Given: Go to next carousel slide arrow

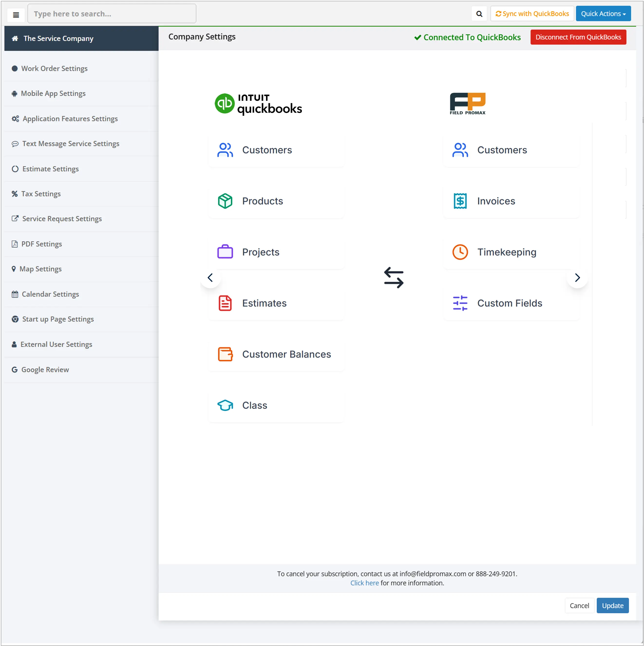Looking at the screenshot, I should point(578,278).
